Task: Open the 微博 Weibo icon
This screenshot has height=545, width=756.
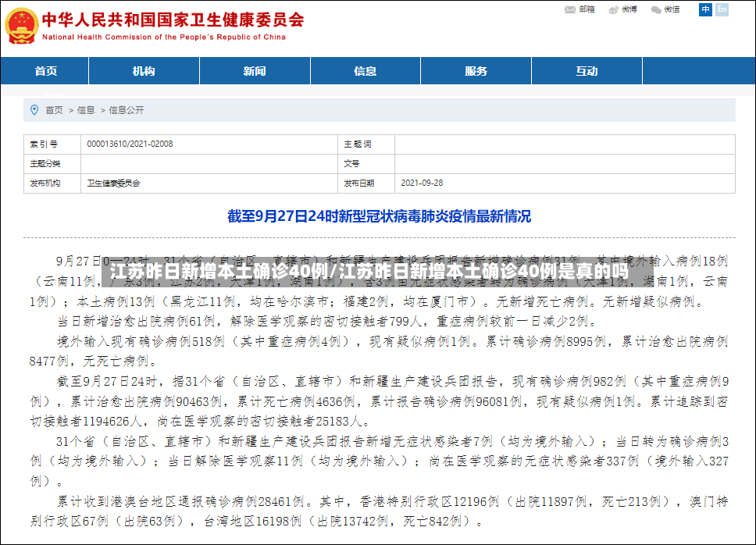Action: [x=613, y=9]
